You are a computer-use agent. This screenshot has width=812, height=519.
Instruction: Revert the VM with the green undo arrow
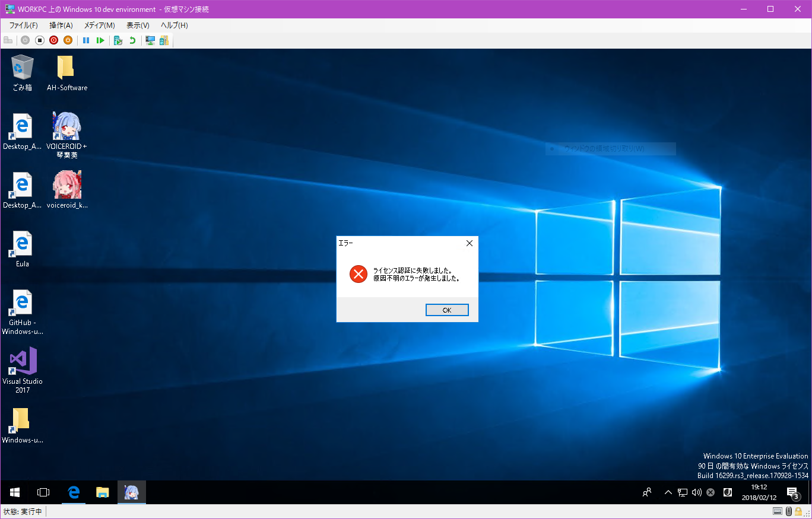click(132, 40)
